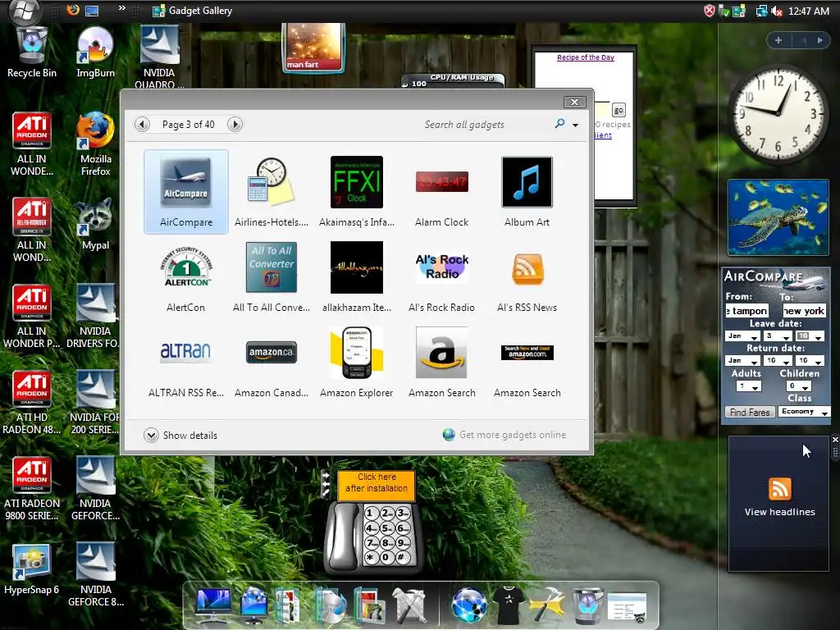Select the Amazon Search gadget with gray logo
Image resolution: width=840 pixels, height=630 pixels.
[x=442, y=362]
